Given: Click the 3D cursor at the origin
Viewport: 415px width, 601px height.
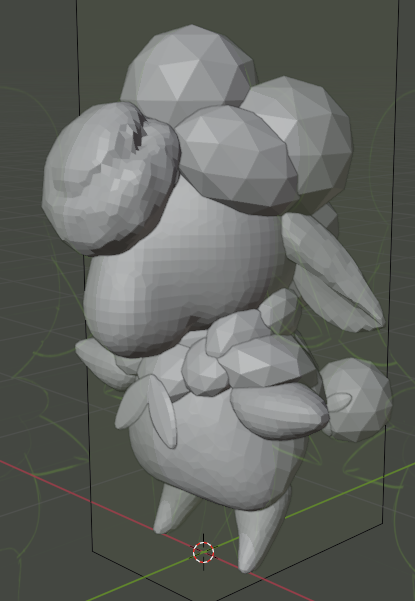Looking at the screenshot, I should tap(203, 552).
